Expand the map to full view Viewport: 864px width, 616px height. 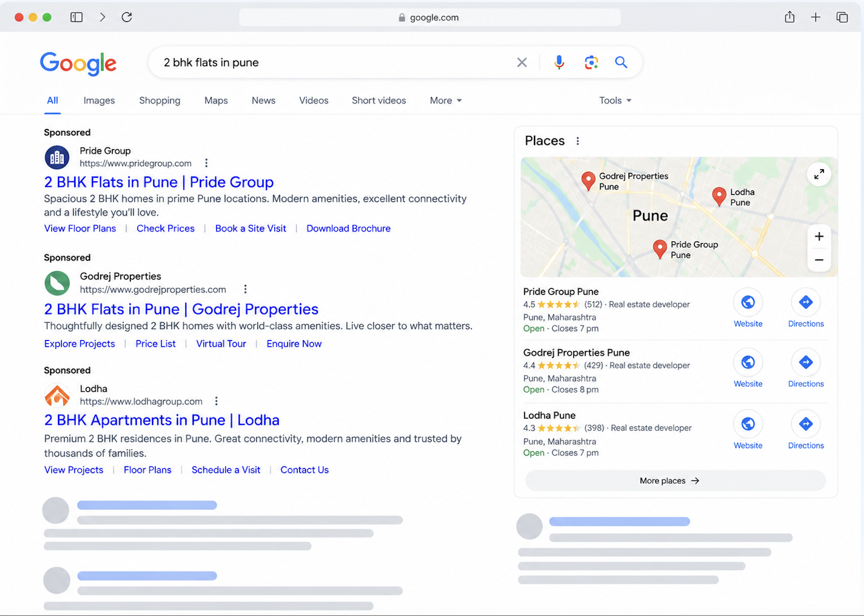819,174
